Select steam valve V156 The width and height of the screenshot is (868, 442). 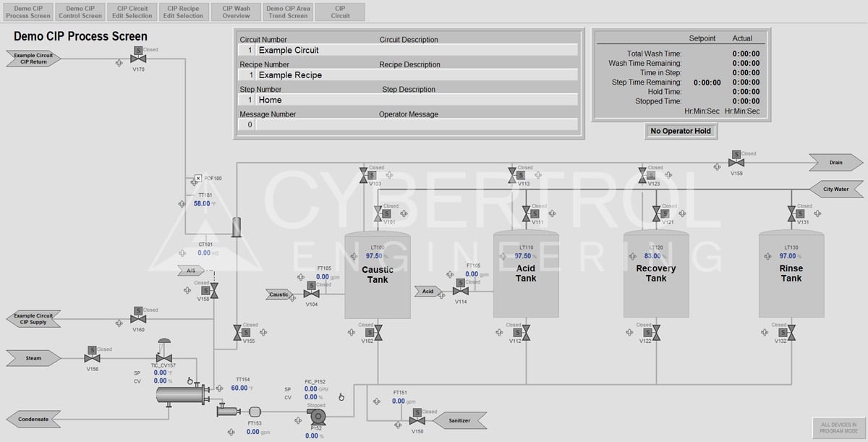[x=93, y=357]
